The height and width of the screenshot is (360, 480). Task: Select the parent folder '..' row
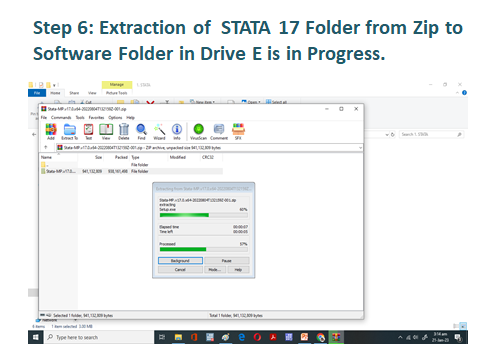click(x=131, y=165)
